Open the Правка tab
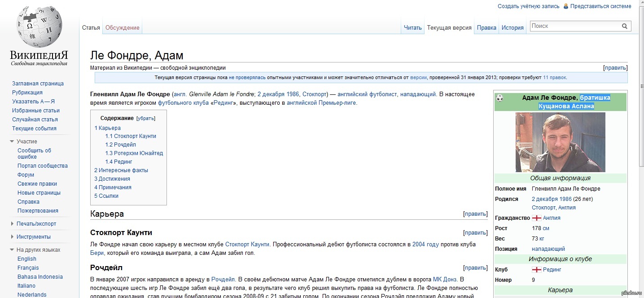Image resolution: width=644 pixels, height=298 pixels. [486, 28]
